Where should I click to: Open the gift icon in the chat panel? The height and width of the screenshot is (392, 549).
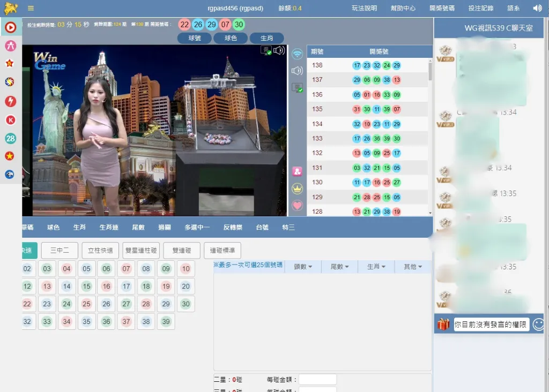pos(442,323)
